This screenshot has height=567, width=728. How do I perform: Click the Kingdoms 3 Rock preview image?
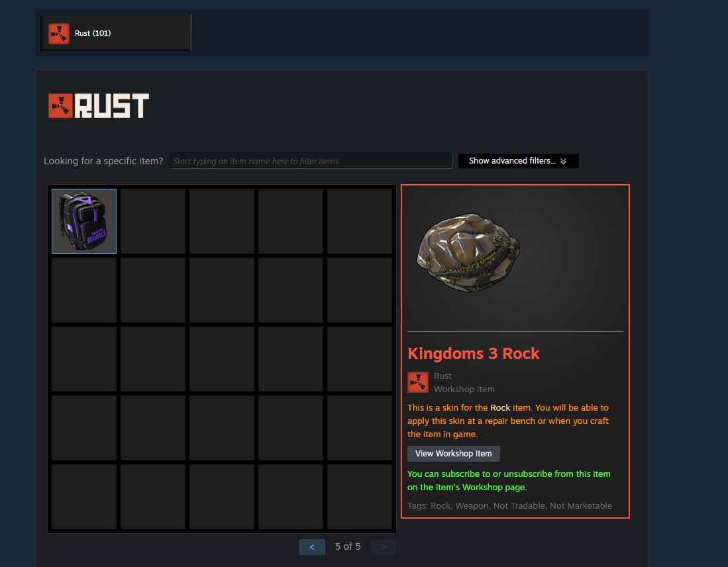click(x=468, y=252)
